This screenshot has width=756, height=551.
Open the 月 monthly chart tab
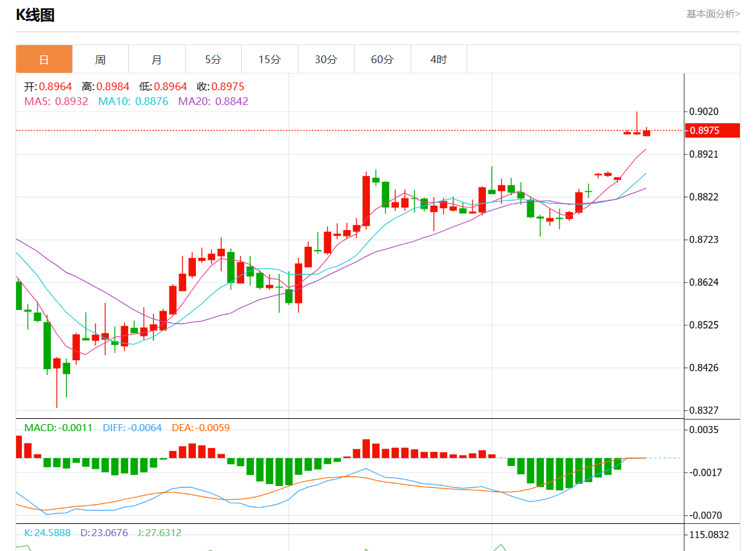(157, 59)
